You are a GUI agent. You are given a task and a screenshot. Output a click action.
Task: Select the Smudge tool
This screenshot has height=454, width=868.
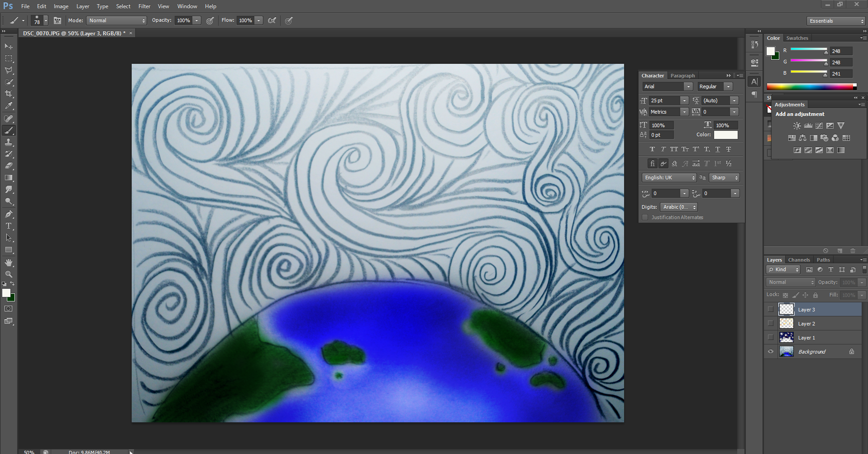point(9,190)
